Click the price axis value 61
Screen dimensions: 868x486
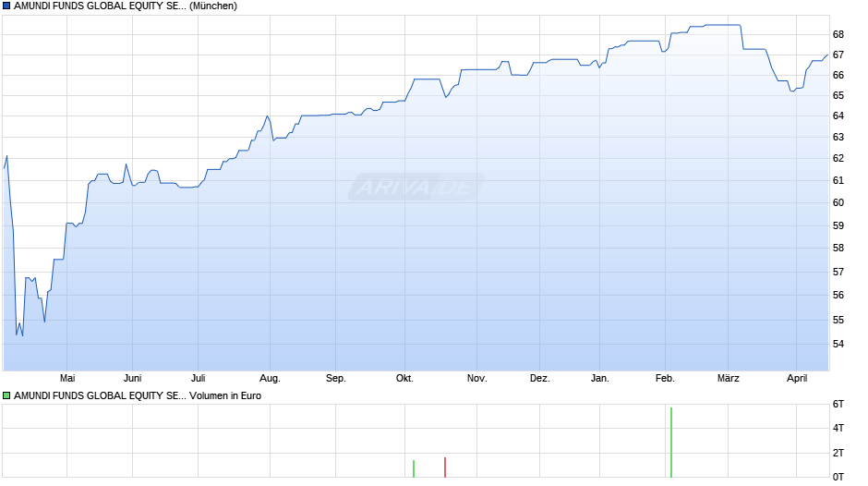pos(838,180)
